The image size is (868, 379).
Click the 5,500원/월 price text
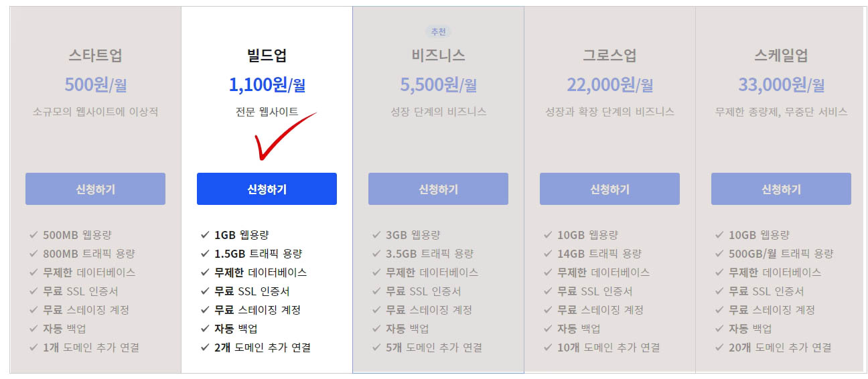pos(438,85)
